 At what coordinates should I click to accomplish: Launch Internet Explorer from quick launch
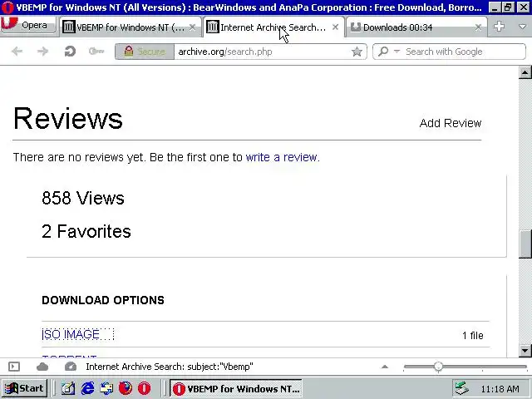pyautogui.click(x=88, y=388)
